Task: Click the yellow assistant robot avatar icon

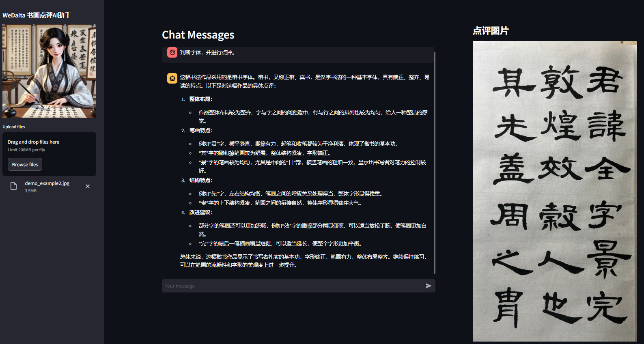Action: click(x=172, y=78)
